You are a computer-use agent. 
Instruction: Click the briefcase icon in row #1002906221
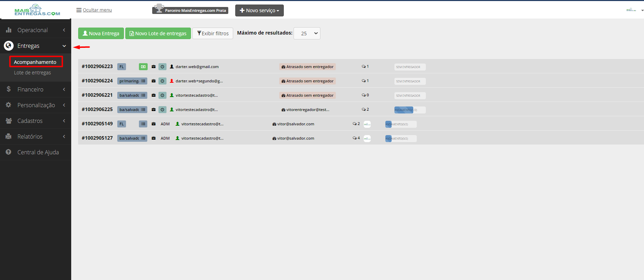tap(154, 95)
